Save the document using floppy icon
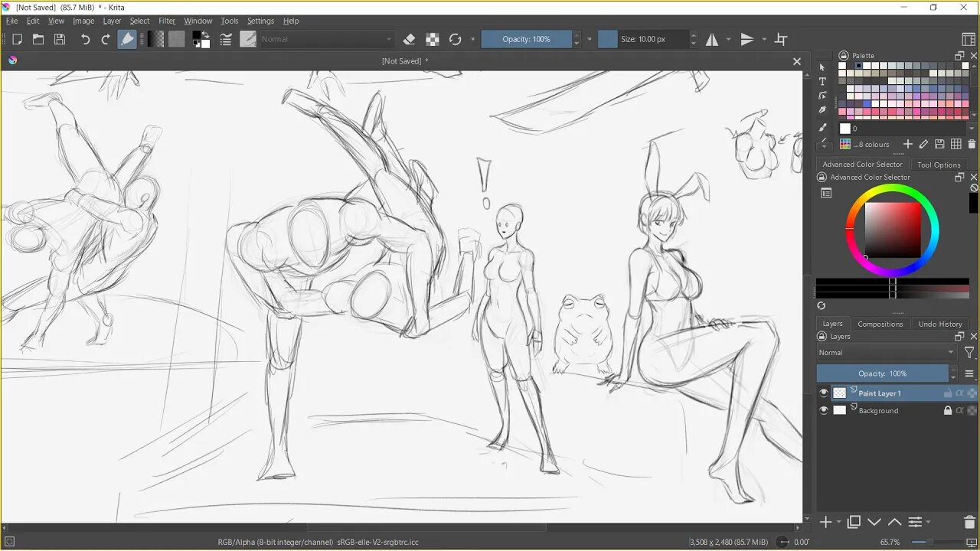The width and height of the screenshot is (980, 551). 60,39
